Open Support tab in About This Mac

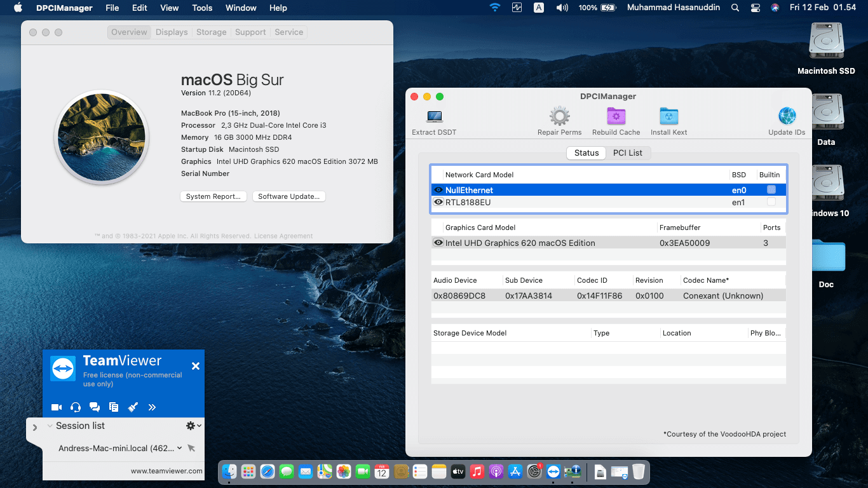(x=250, y=32)
